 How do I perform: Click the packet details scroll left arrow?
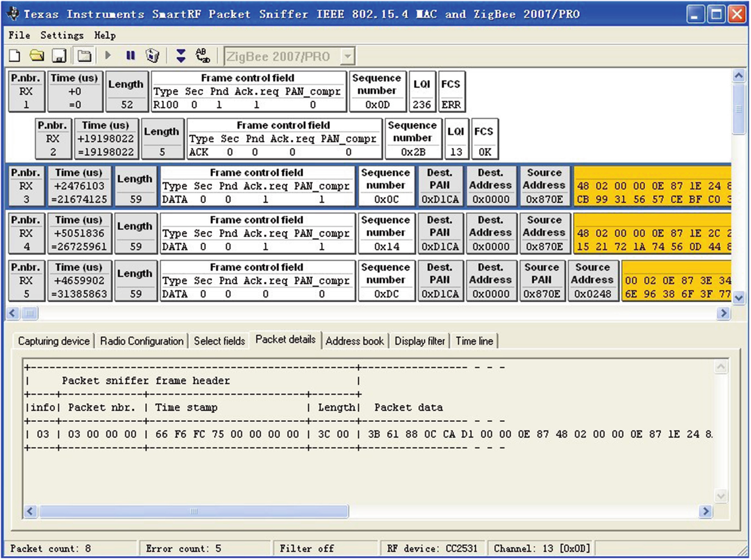31,511
